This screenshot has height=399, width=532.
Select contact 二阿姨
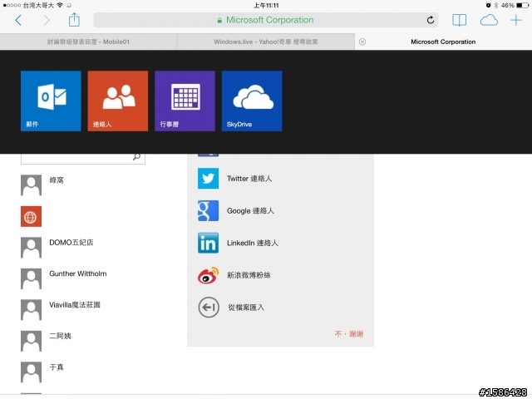[x=60, y=336]
